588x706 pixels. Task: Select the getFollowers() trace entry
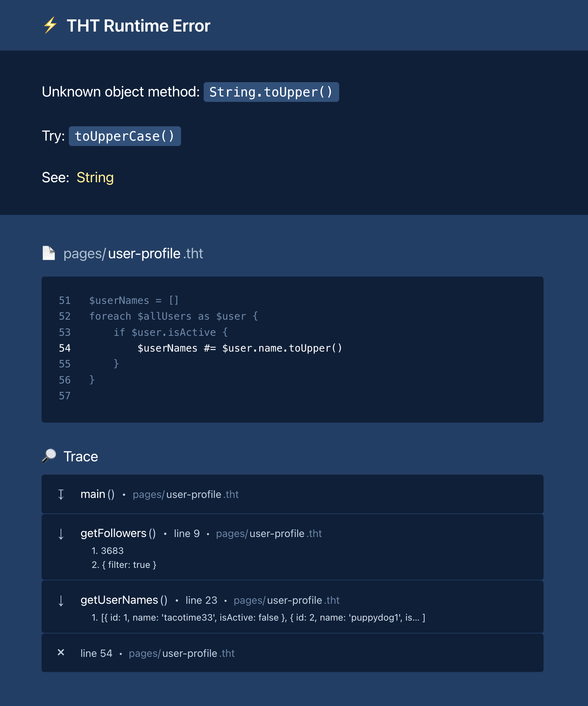point(118,533)
